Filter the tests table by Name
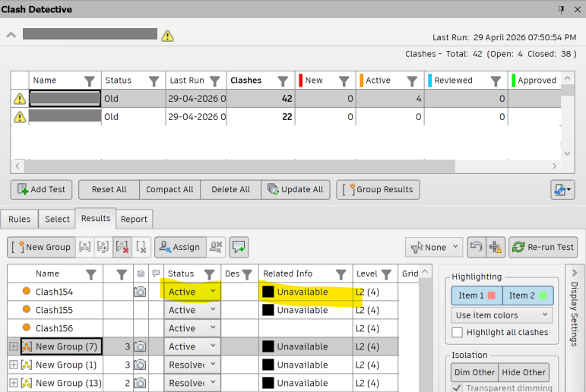 90,81
